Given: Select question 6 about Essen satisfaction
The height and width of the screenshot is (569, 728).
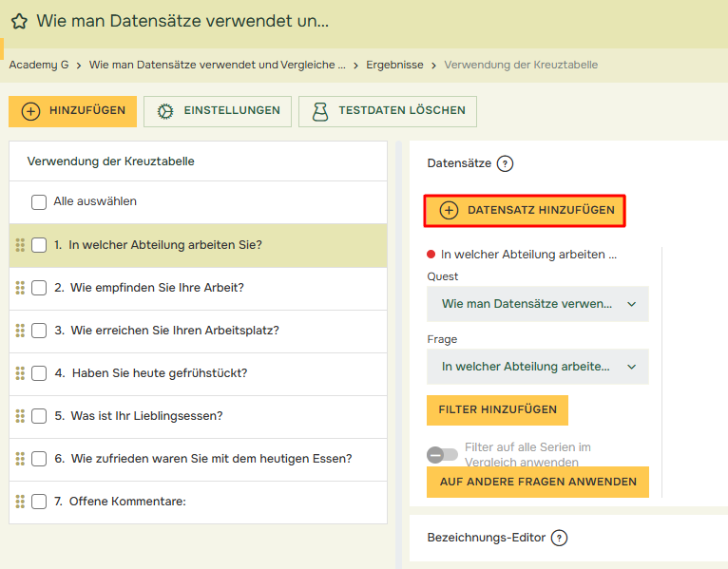Looking at the screenshot, I should pos(210,459).
